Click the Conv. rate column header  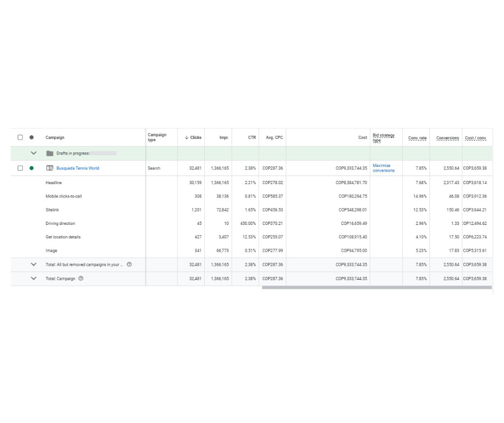pos(417,138)
